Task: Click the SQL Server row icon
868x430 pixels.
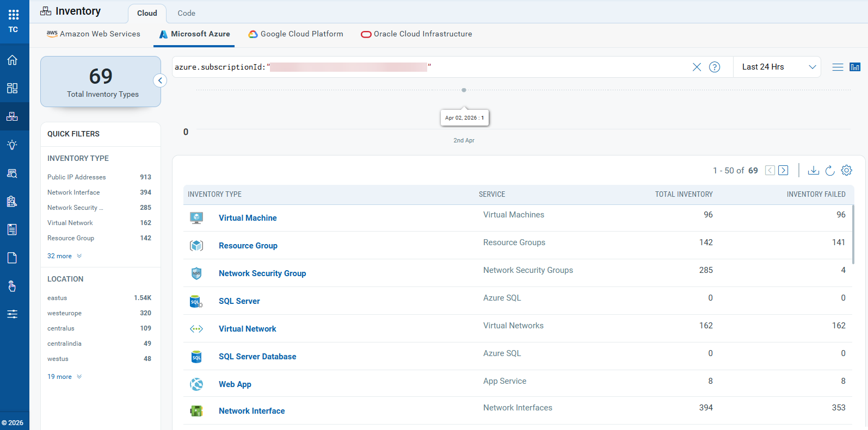Action: [196, 301]
